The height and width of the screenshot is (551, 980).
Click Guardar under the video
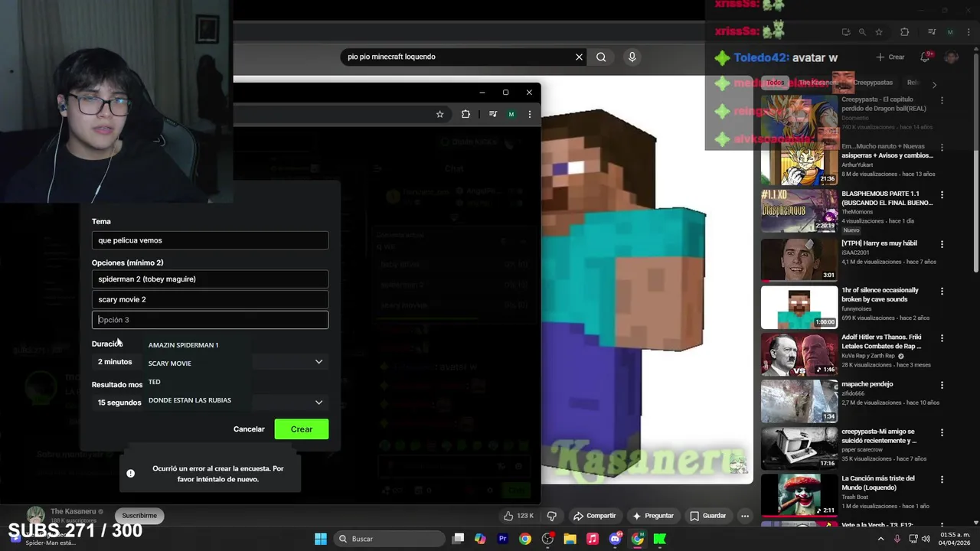click(x=707, y=516)
